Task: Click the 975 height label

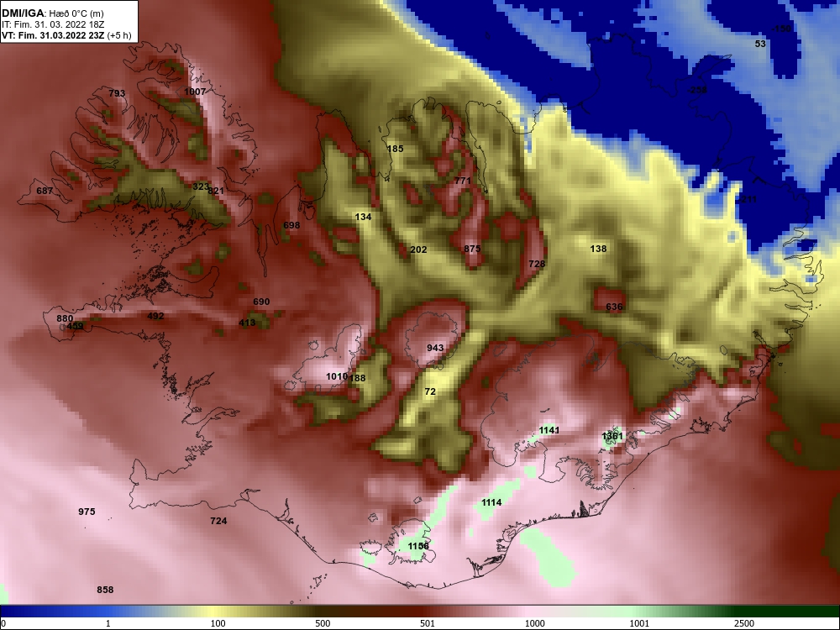Action: 87,512
